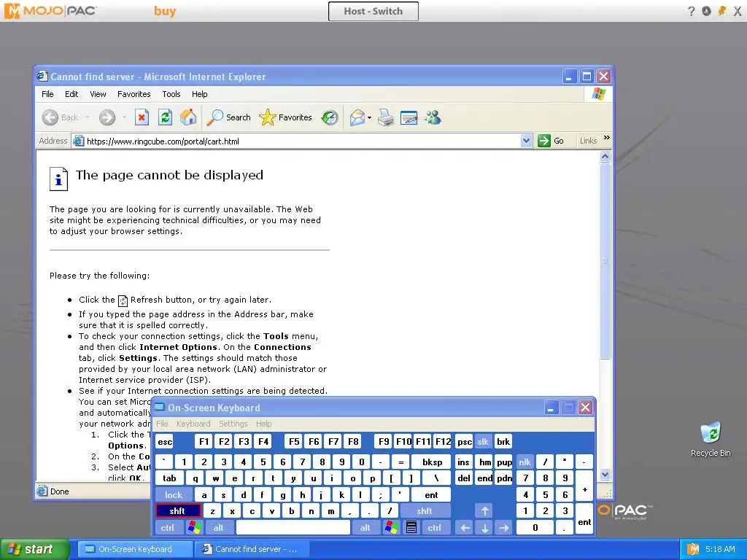Click application menu key on keyboard
This screenshot has height=560, width=747.
coord(411,528)
